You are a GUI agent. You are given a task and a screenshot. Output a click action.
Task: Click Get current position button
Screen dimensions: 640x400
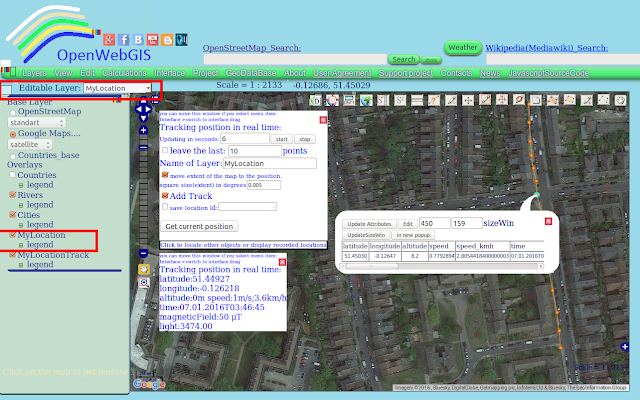[x=199, y=226]
